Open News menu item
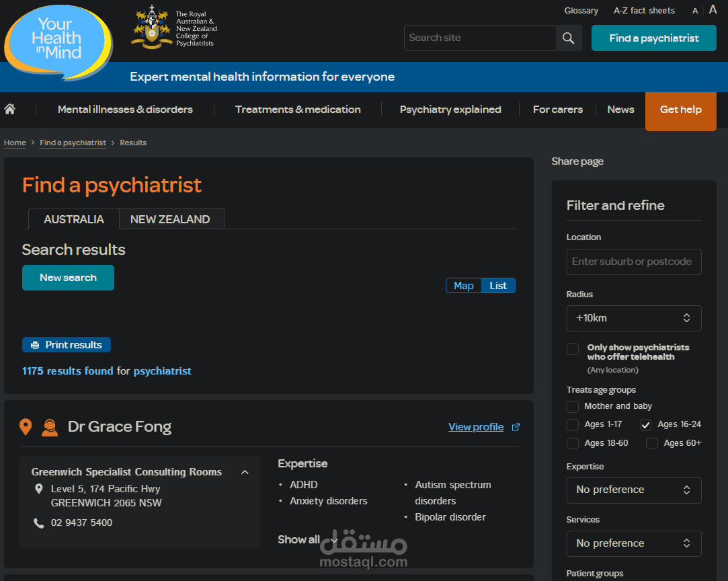Image resolution: width=728 pixels, height=581 pixels. 620,110
